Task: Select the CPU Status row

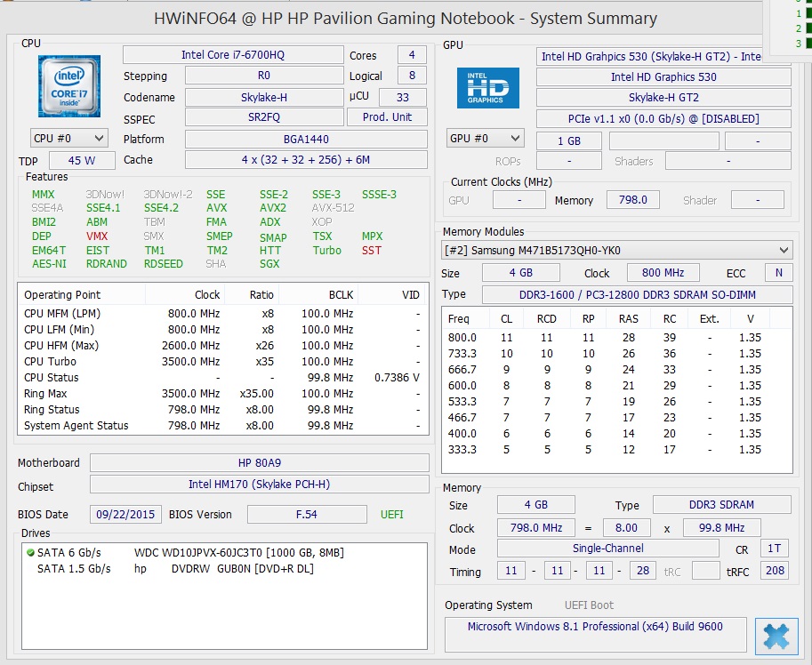Action: click(222, 378)
